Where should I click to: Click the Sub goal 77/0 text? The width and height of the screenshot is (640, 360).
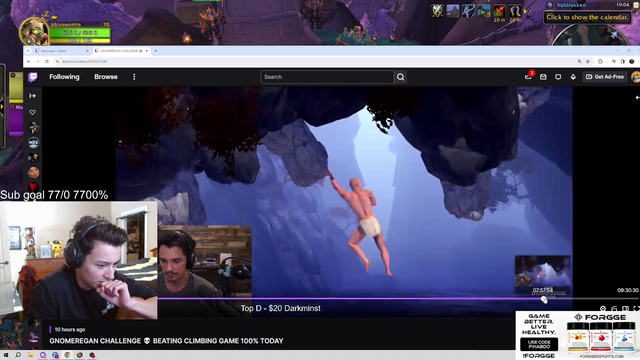point(54,195)
